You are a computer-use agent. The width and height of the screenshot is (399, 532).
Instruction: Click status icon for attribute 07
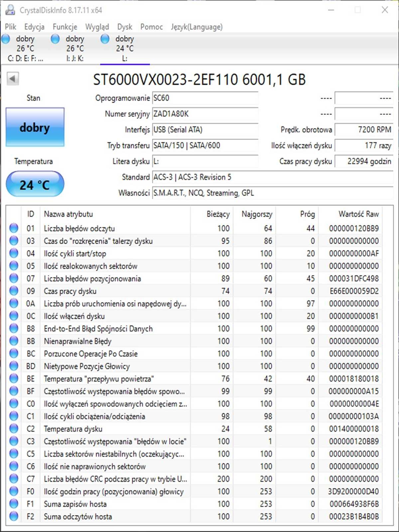[14, 278]
